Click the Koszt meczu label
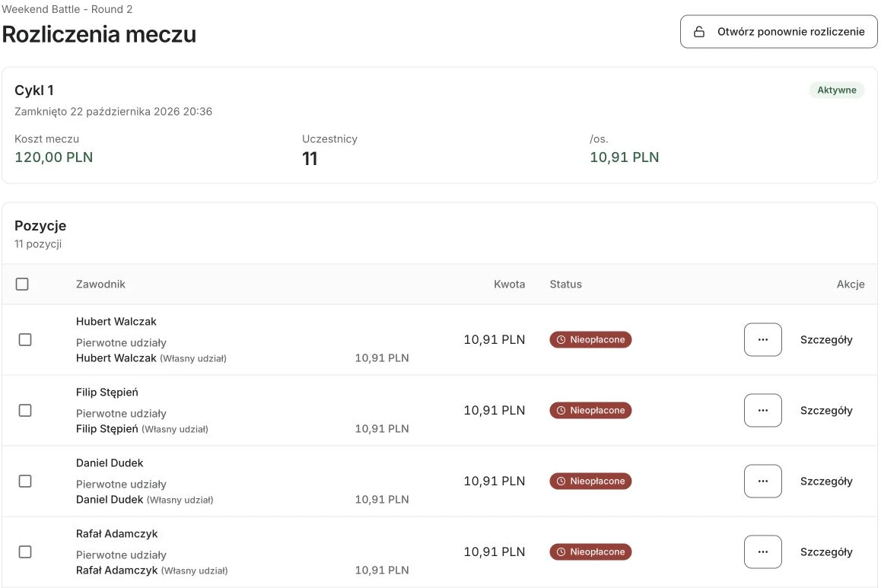Viewport: 881px width, 588px height. (x=46, y=138)
